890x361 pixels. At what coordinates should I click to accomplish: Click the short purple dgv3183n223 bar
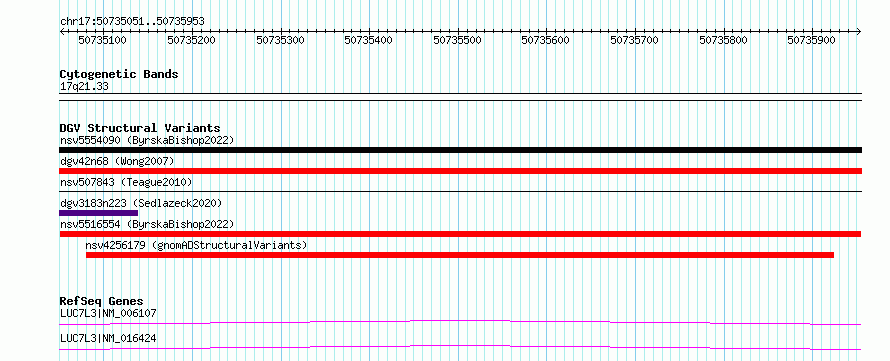coord(99,213)
